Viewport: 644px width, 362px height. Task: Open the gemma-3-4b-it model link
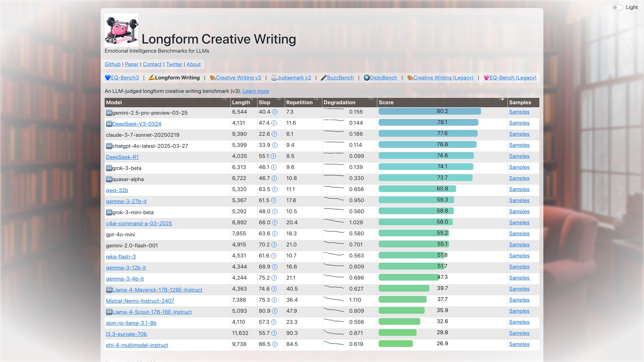tap(125, 279)
